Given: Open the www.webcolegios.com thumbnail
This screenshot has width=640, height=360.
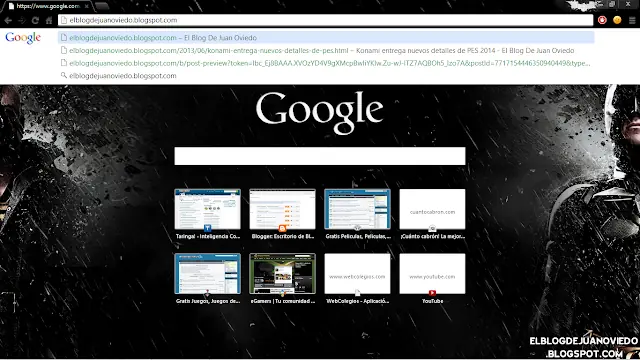Looking at the screenshot, I should pyautogui.click(x=357, y=273).
